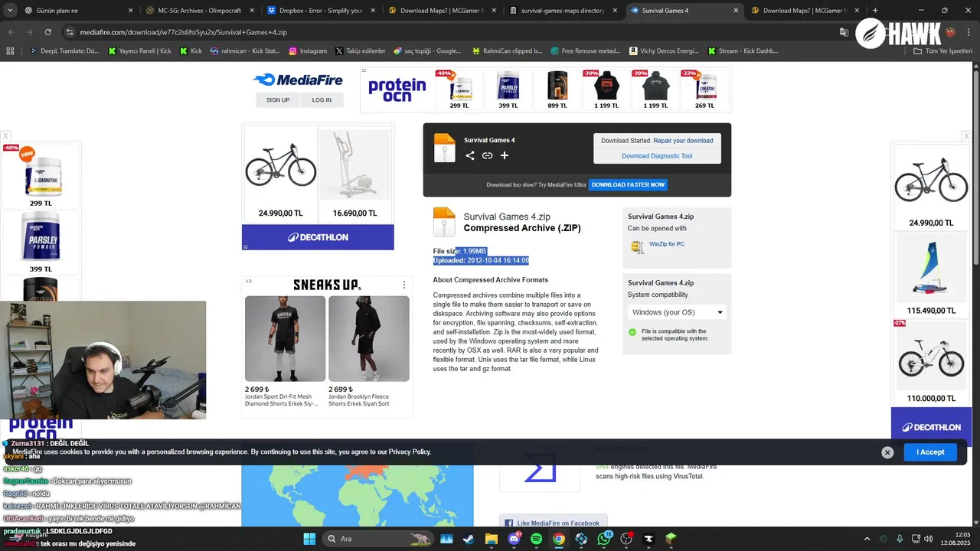The width and height of the screenshot is (980, 551).
Task: Click the Chrome taskbar icon
Action: [559, 539]
